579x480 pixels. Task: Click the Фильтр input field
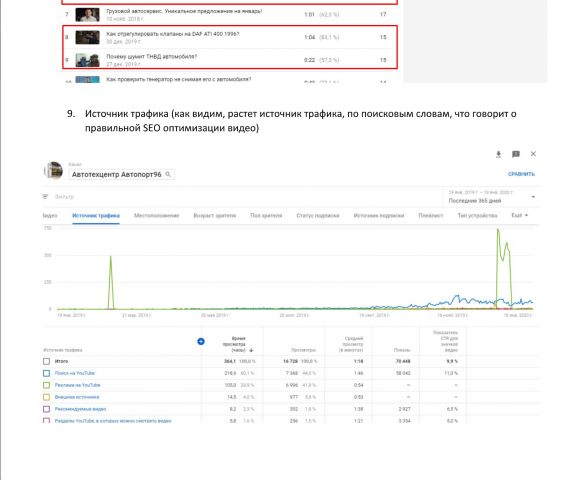pos(64,197)
